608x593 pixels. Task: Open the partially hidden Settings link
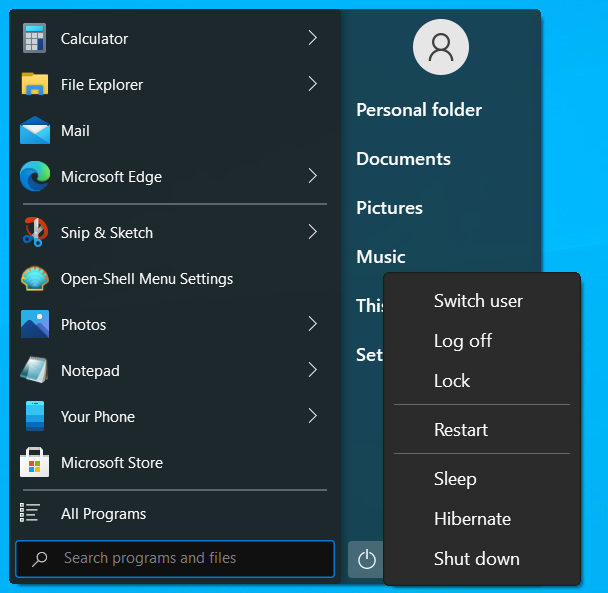pyautogui.click(x=369, y=354)
